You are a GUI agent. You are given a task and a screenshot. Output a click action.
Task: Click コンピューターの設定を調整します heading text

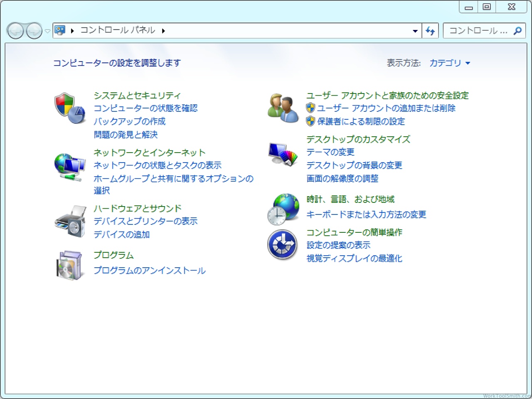tap(117, 63)
